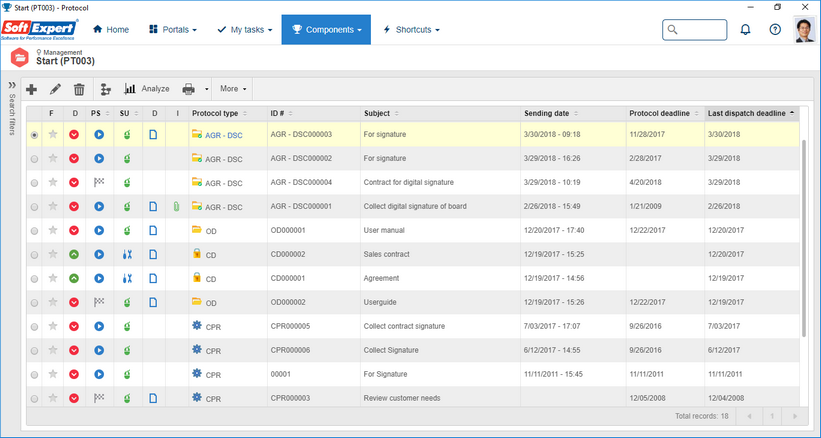Image resolution: width=821 pixels, height=438 pixels.
Task: Click the red Start PT003 folder icon
Action: click(20, 57)
